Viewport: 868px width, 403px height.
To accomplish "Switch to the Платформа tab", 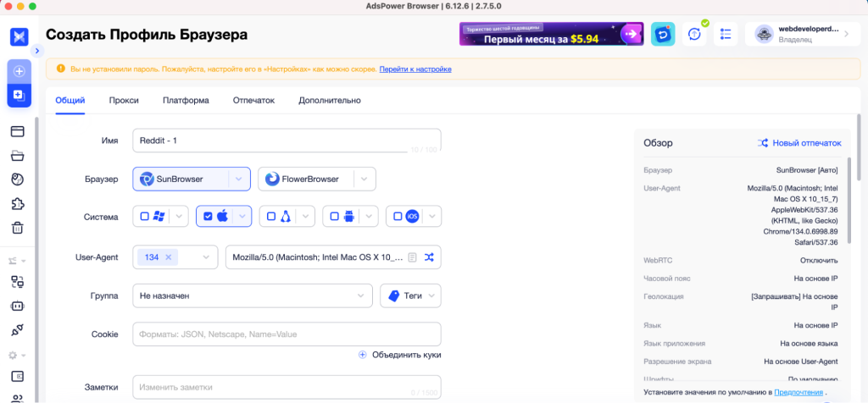I will pos(186,101).
